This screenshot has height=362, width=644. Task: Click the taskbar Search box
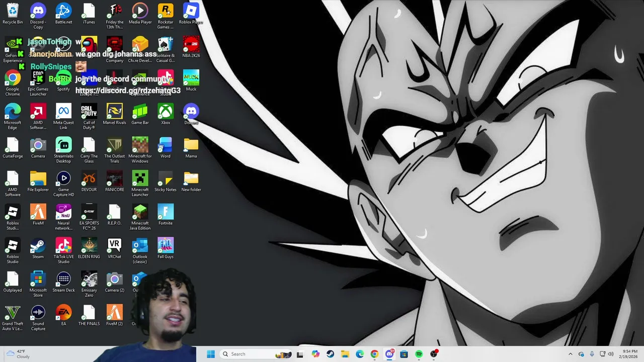pyautogui.click(x=256, y=354)
